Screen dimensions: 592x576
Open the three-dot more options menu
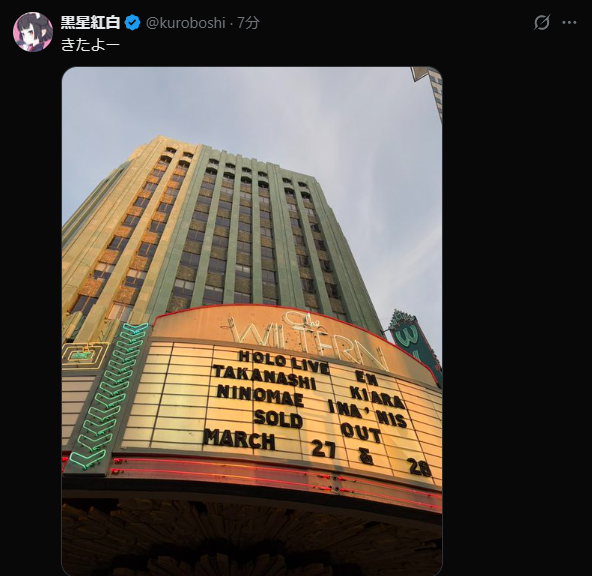(569, 23)
